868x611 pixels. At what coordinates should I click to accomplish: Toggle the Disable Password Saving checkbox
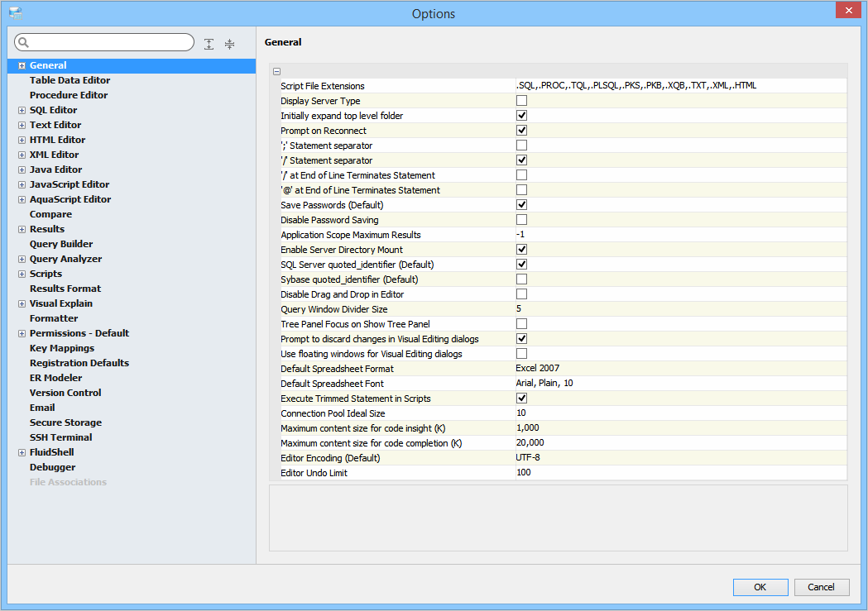[522, 220]
